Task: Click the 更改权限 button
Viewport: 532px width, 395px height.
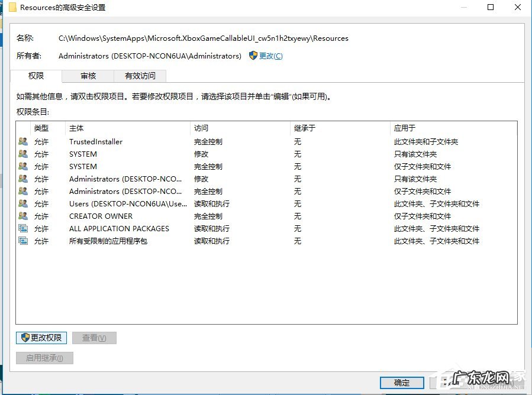Action: (41, 338)
